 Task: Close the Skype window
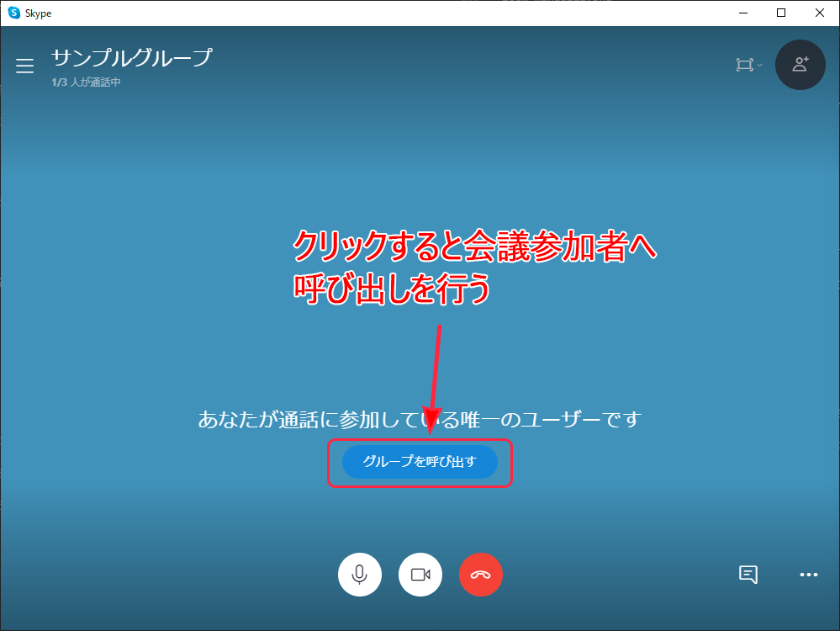click(820, 13)
